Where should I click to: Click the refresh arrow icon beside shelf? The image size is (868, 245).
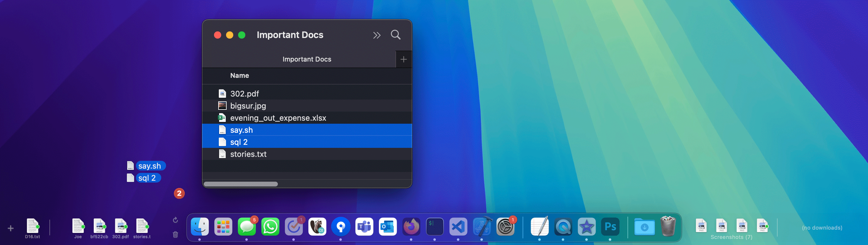point(175,220)
